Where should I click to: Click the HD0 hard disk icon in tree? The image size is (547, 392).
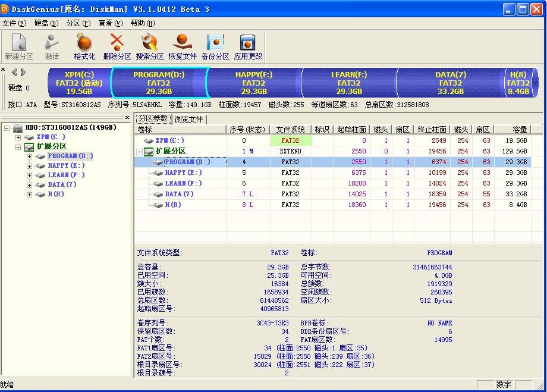[x=18, y=128]
